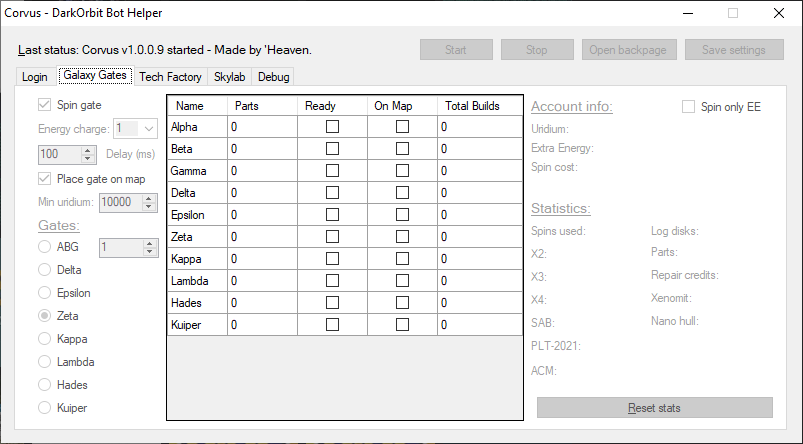803x444 pixels.
Task: Check On Map box in Alpha row
Action: [x=403, y=126]
